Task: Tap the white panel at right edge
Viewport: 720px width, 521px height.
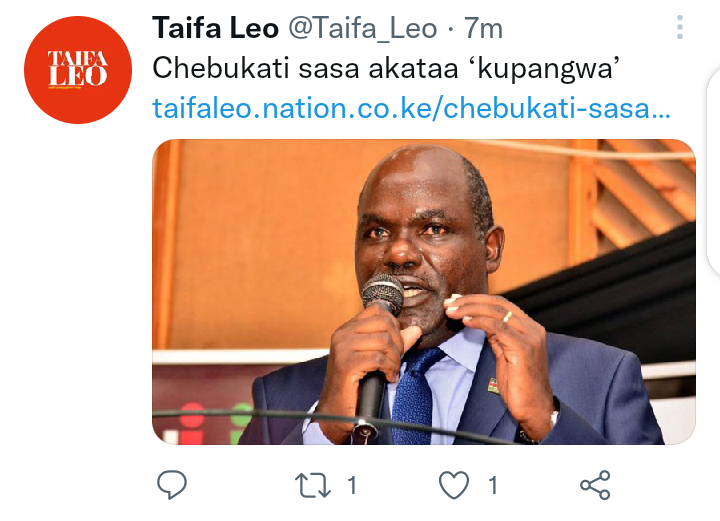Action: coord(713,172)
